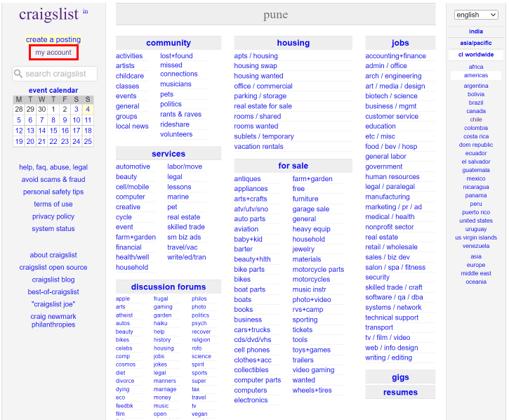Select canada from country list

[x=476, y=111]
